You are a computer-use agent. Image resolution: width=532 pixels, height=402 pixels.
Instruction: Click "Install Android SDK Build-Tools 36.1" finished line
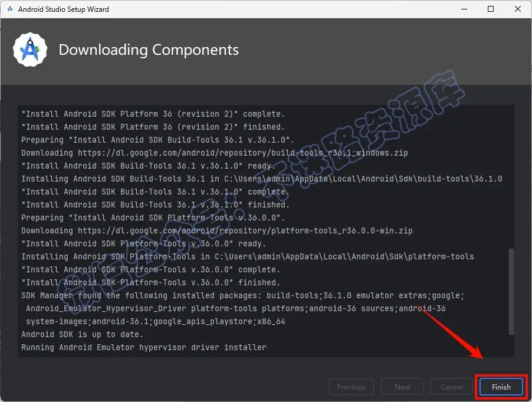point(155,205)
